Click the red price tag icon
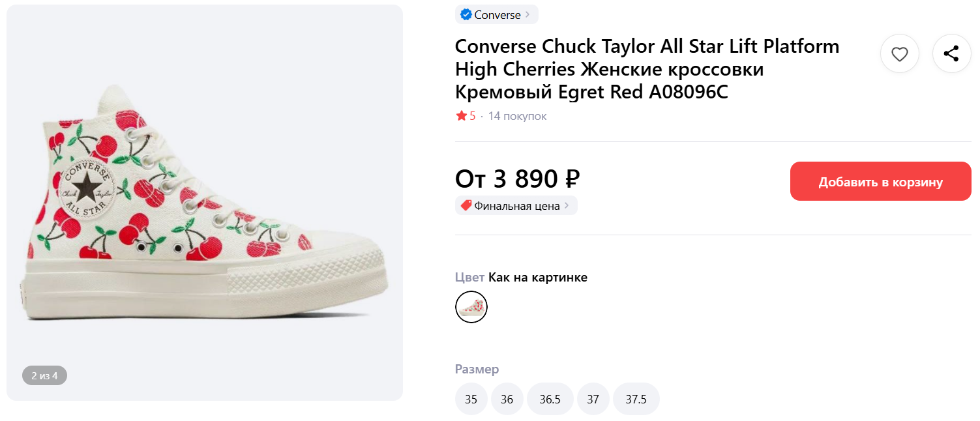 click(x=466, y=206)
